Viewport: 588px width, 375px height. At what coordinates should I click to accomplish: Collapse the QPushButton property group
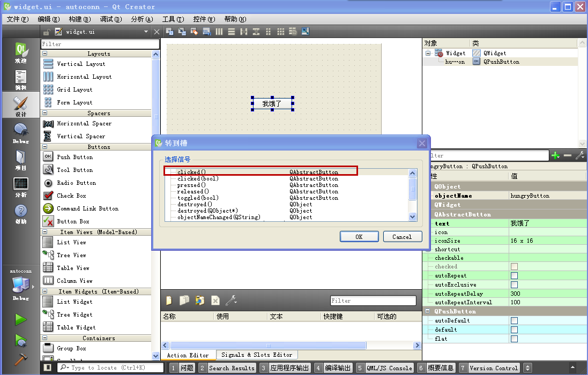(x=427, y=311)
